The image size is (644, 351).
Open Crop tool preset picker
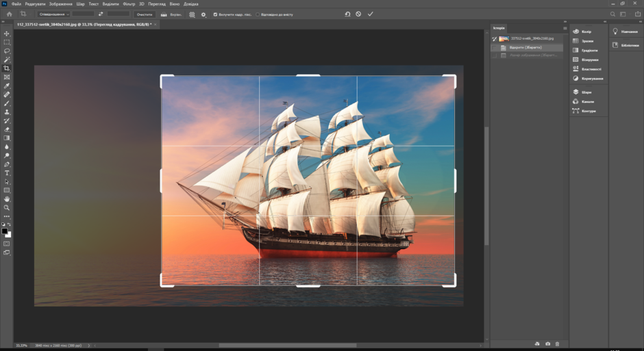[25, 14]
